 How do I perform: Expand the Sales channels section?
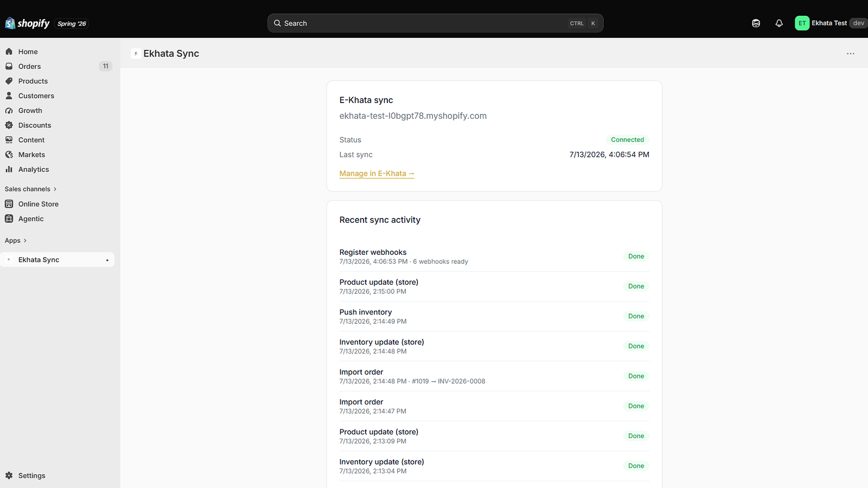(x=31, y=189)
